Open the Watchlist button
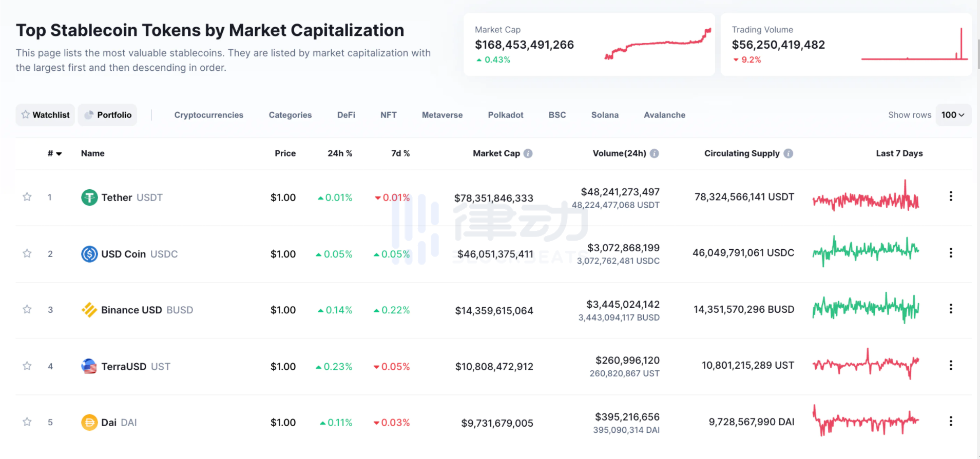Screen dimensions: 980x459 click(46, 115)
